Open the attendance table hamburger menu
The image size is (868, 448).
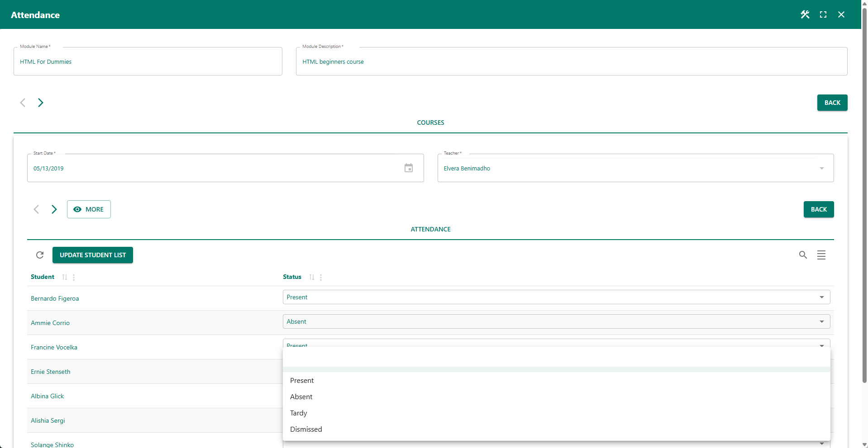pos(821,255)
